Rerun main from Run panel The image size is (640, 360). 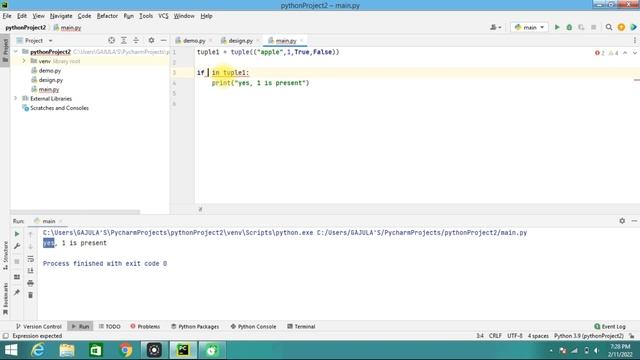coord(17,234)
